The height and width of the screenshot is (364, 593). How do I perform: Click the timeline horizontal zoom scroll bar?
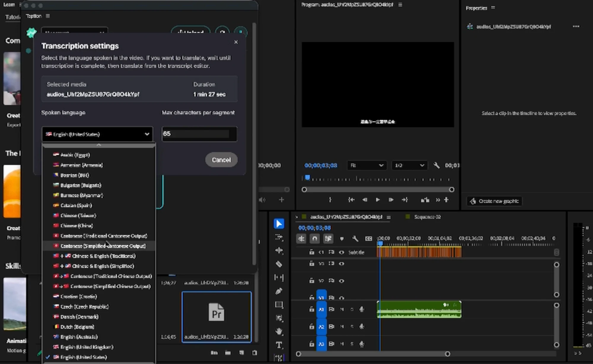pos(373,354)
